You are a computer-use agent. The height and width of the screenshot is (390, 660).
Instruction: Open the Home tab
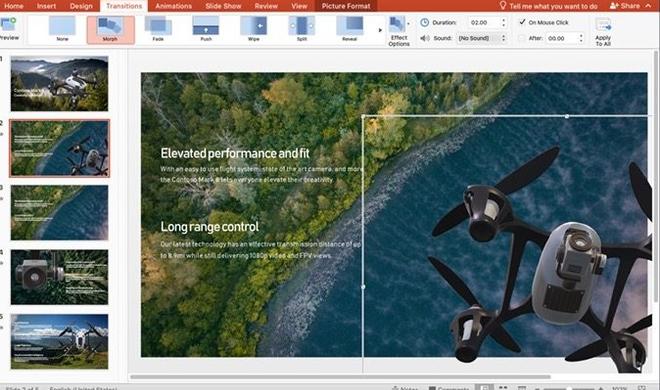click(13, 6)
